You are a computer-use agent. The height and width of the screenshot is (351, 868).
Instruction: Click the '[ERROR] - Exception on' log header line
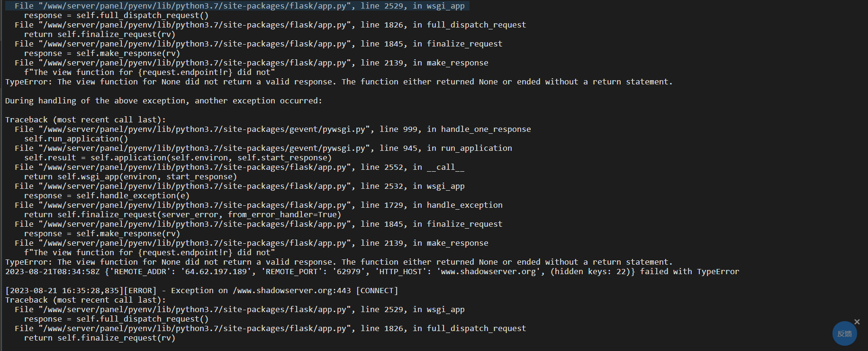coord(202,290)
